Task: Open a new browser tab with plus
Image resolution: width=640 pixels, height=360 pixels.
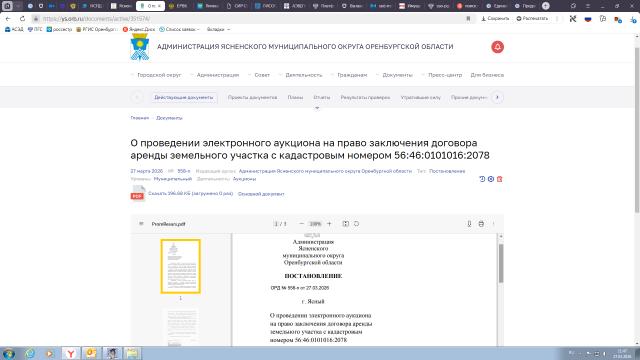Action: [x=546, y=6]
